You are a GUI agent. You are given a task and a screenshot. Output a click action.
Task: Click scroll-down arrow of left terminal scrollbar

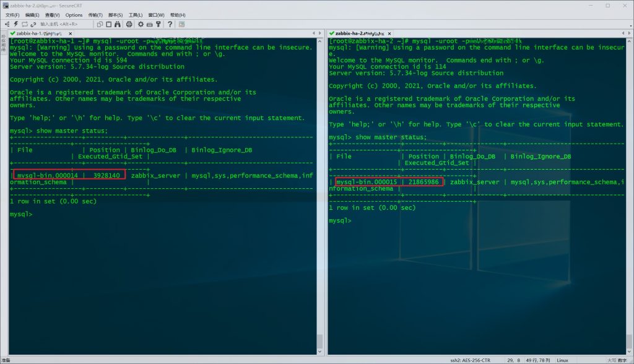coord(320,352)
